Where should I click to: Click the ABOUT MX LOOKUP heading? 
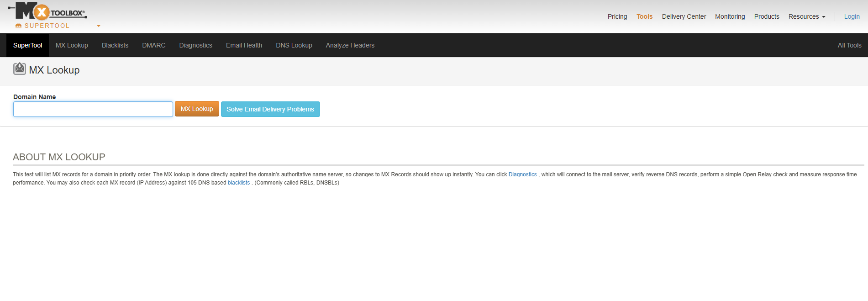click(x=59, y=157)
